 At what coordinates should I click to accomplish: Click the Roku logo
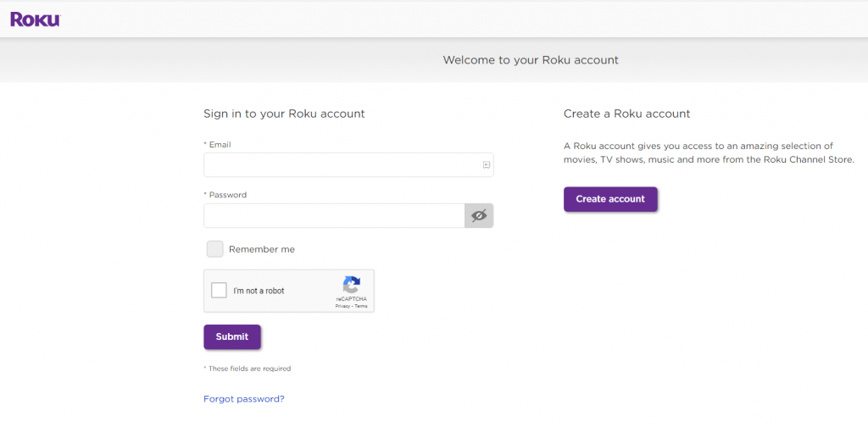36,19
